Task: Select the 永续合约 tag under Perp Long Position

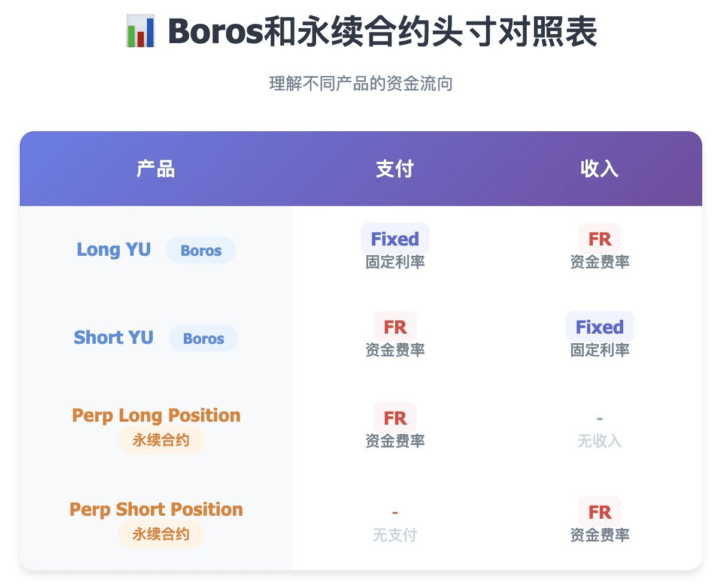Action: point(161,441)
